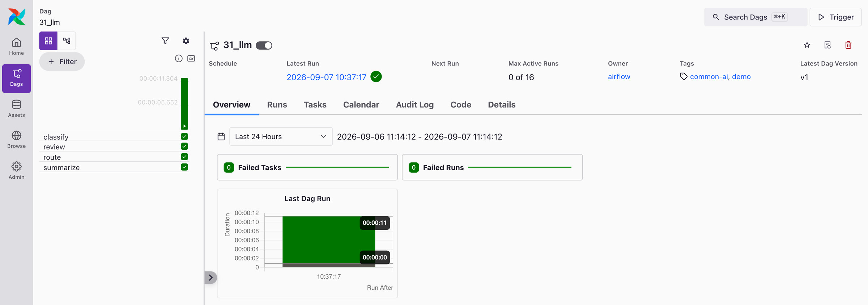Open Assets in the sidebar
Viewport: 868px width, 305px height.
tap(16, 109)
